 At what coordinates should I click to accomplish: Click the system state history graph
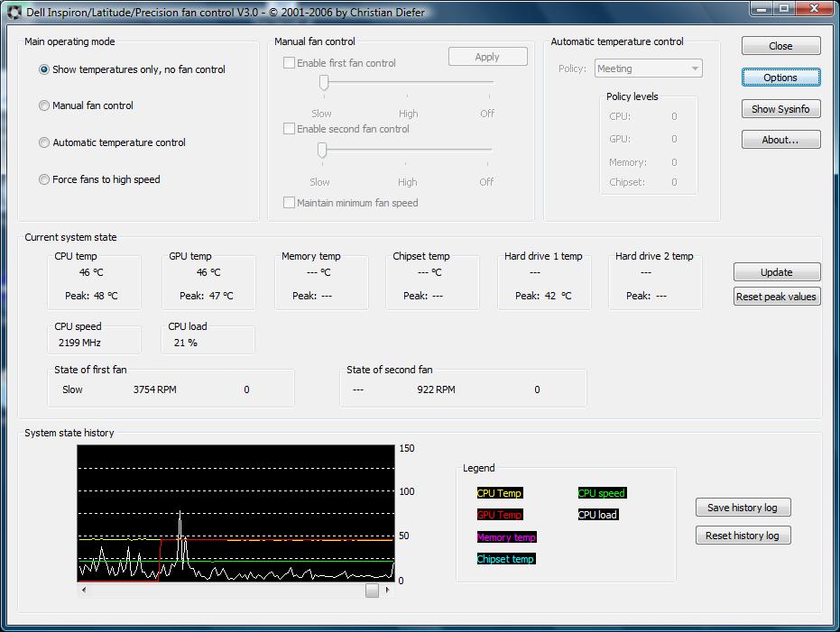point(236,513)
